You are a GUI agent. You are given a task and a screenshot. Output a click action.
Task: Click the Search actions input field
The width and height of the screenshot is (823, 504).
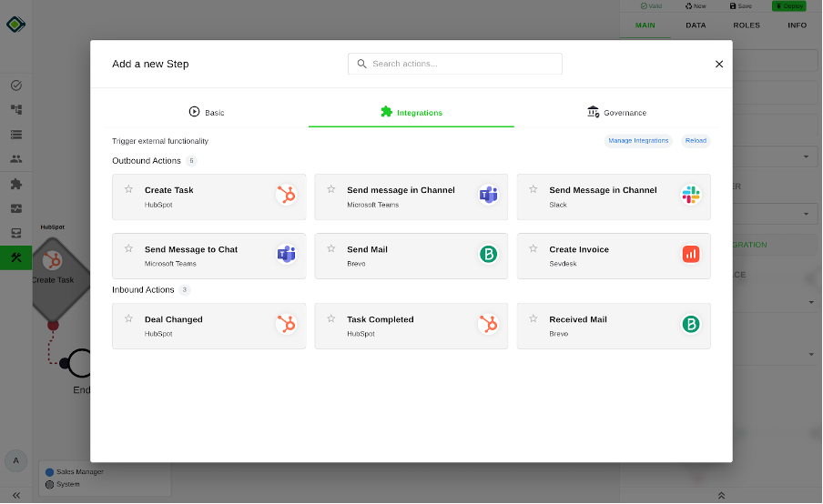pyautogui.click(x=455, y=64)
